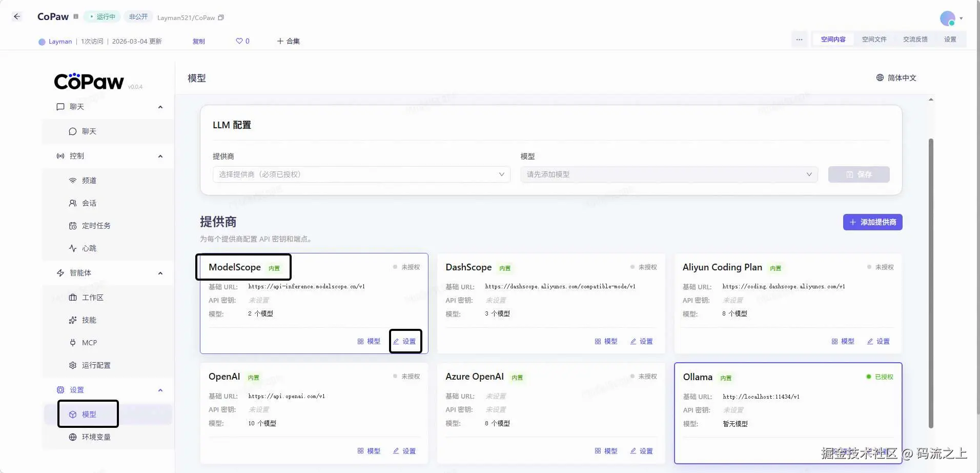Open the three-dot more options button

click(x=799, y=40)
